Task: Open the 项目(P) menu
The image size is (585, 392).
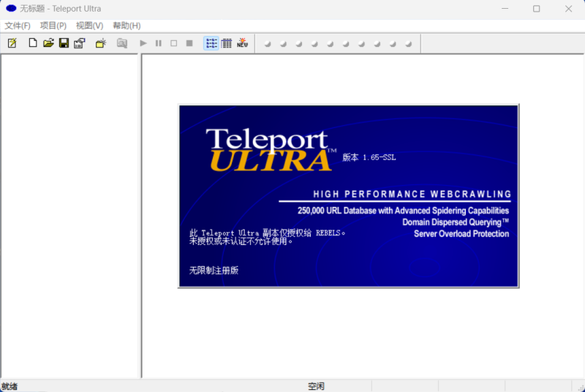Action: pos(53,26)
